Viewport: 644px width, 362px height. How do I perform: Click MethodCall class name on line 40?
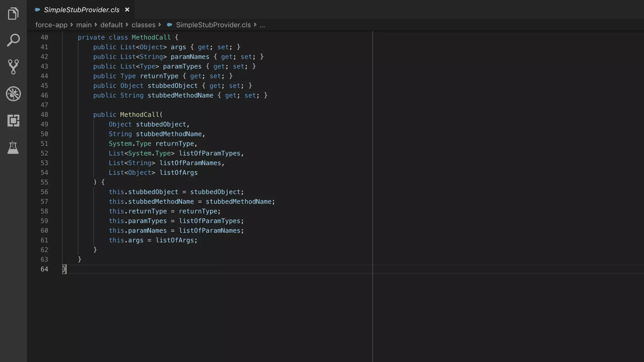[x=151, y=37]
